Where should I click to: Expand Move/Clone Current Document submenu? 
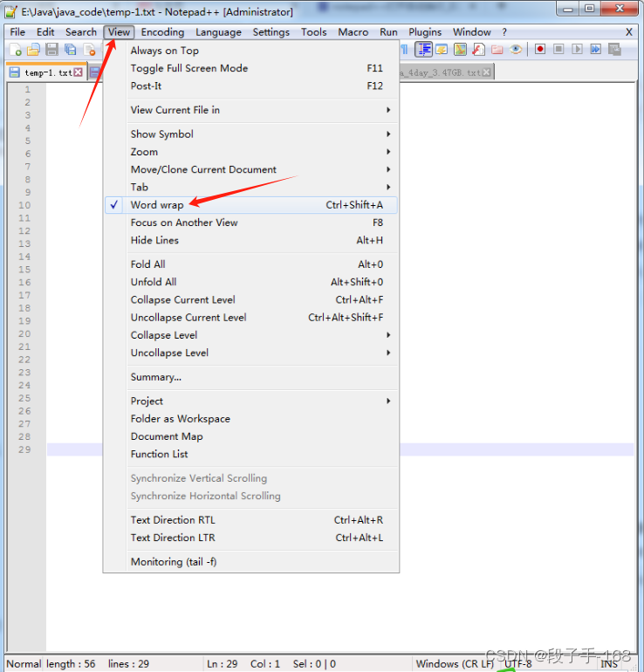(251, 169)
